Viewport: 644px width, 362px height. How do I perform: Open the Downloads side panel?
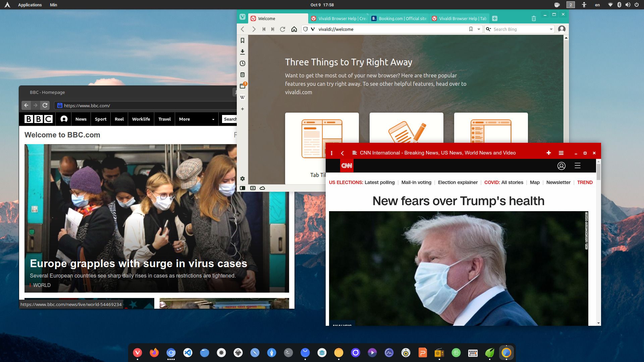click(243, 52)
